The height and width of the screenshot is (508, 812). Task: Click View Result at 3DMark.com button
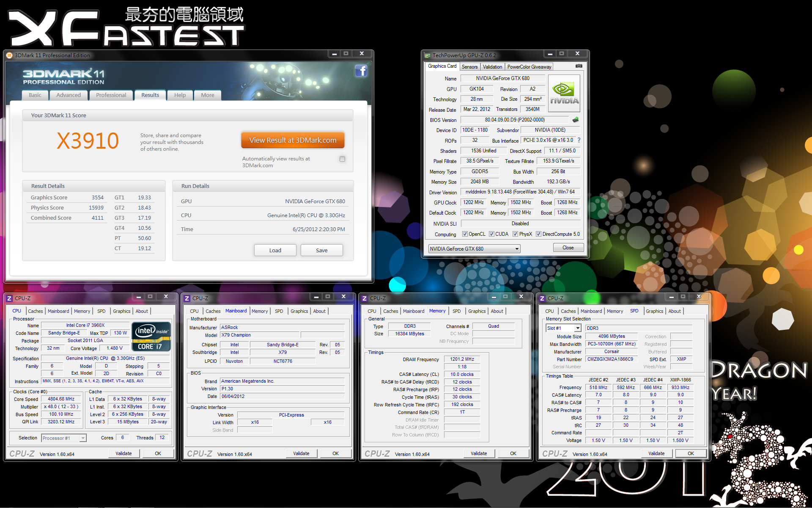pos(293,140)
